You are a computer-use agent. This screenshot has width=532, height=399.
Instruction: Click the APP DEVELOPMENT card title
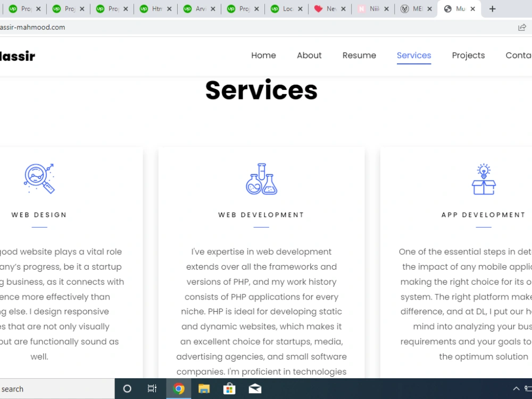coord(484,215)
